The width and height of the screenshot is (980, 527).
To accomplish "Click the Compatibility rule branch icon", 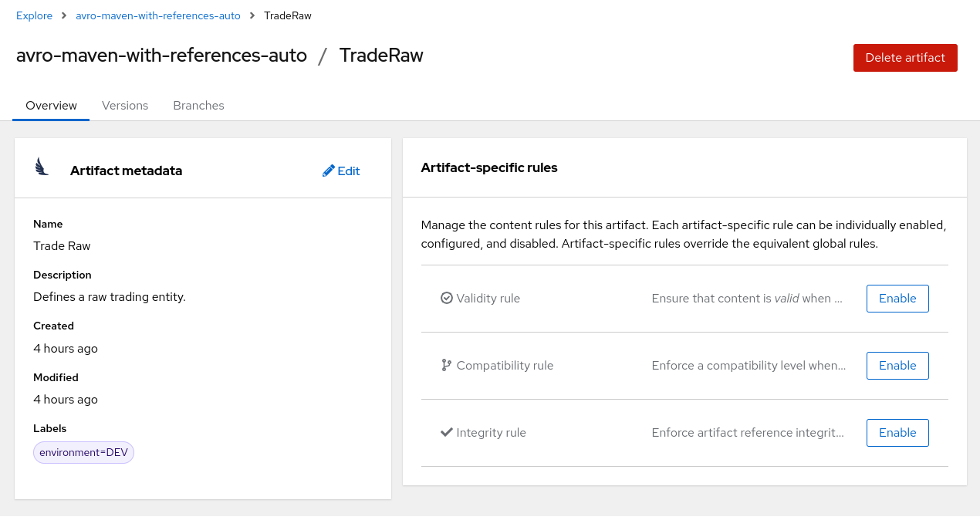I will click(x=446, y=365).
